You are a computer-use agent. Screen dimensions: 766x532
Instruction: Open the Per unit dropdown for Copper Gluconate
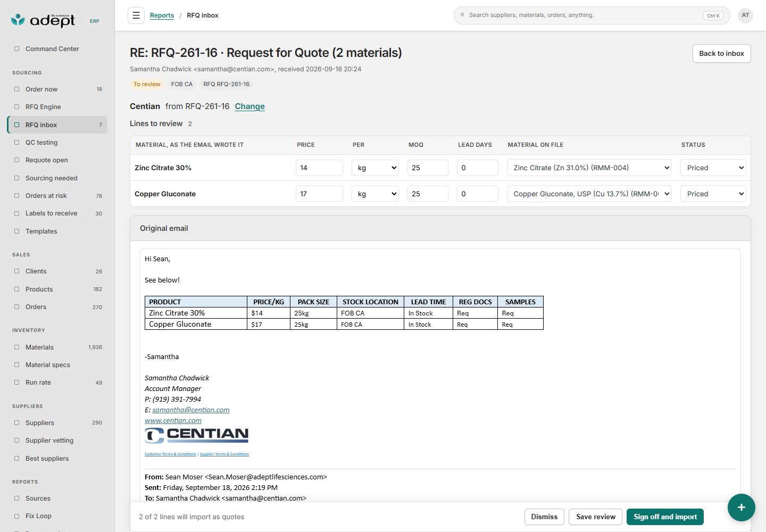coord(375,194)
